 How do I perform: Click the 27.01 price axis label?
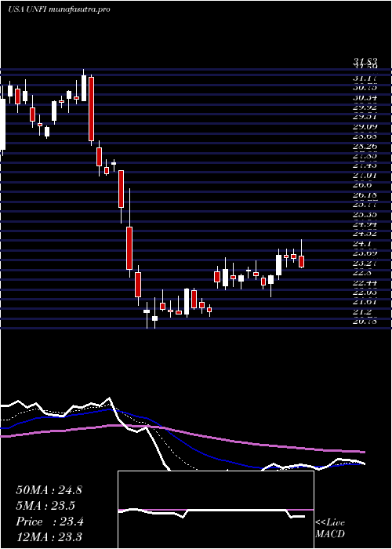point(365,176)
